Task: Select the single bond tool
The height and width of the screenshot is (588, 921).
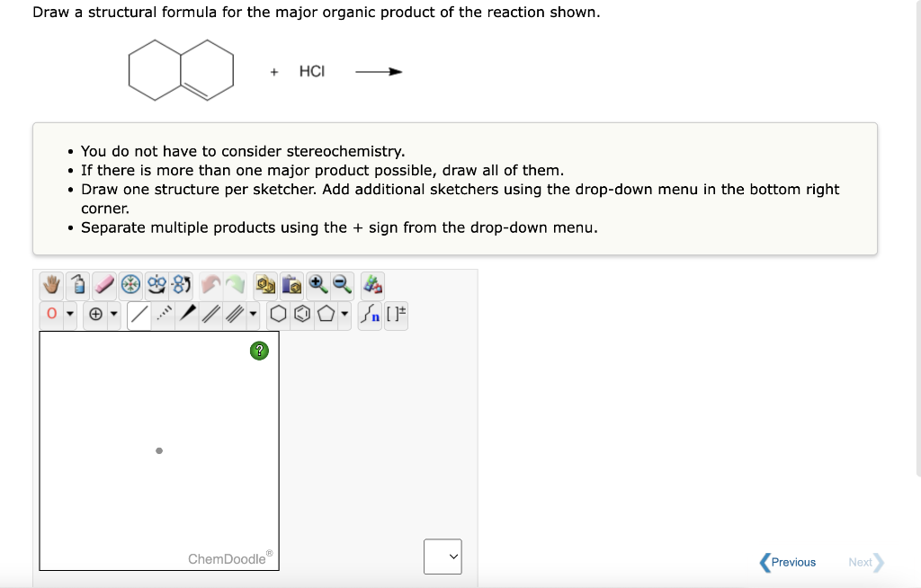Action: 139,315
